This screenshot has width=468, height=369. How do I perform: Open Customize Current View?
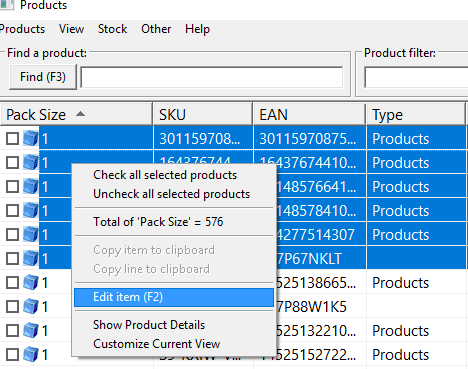pyautogui.click(x=157, y=344)
